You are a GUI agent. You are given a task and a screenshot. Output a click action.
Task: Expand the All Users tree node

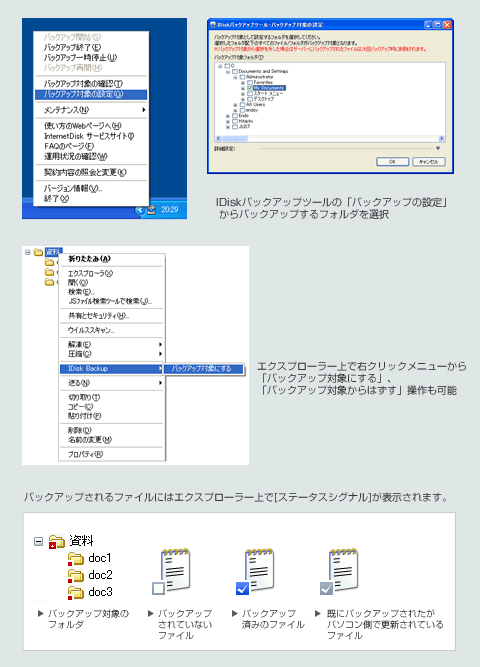pyautogui.click(x=235, y=105)
